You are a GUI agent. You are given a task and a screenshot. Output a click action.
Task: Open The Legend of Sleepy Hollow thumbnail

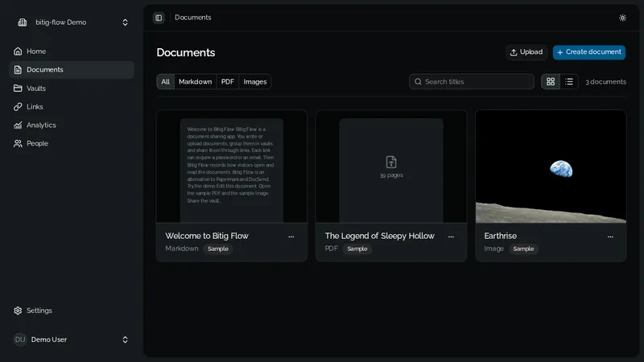coord(391,167)
